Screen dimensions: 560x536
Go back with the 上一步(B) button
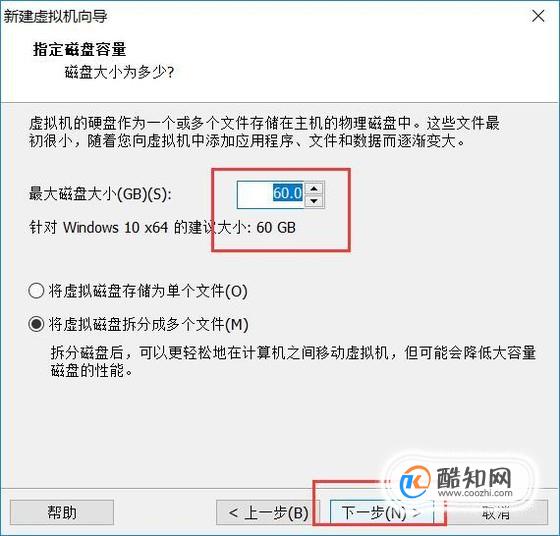click(x=268, y=512)
